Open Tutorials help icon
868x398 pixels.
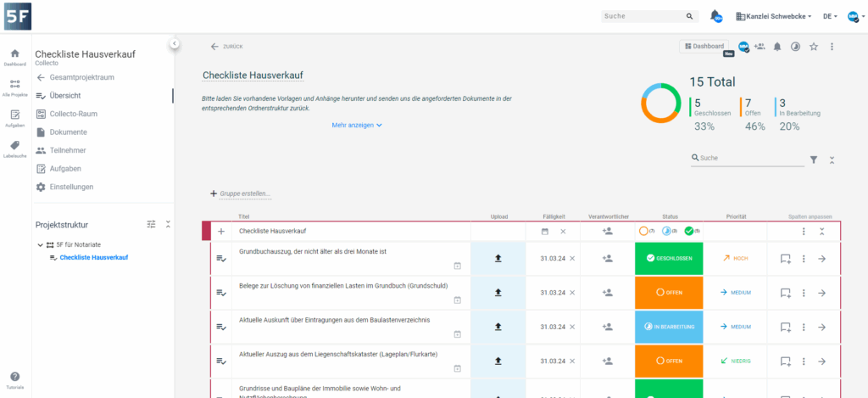coord(14,378)
